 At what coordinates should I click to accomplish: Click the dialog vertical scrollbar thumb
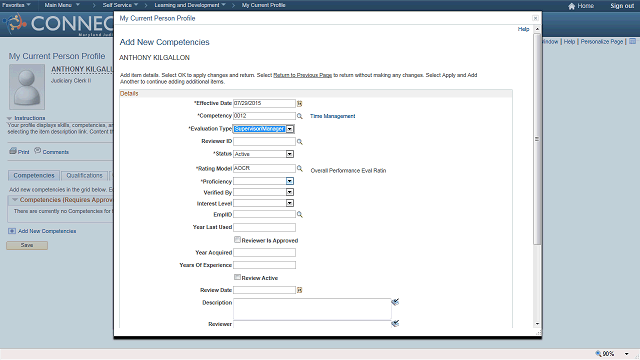pos(537,139)
